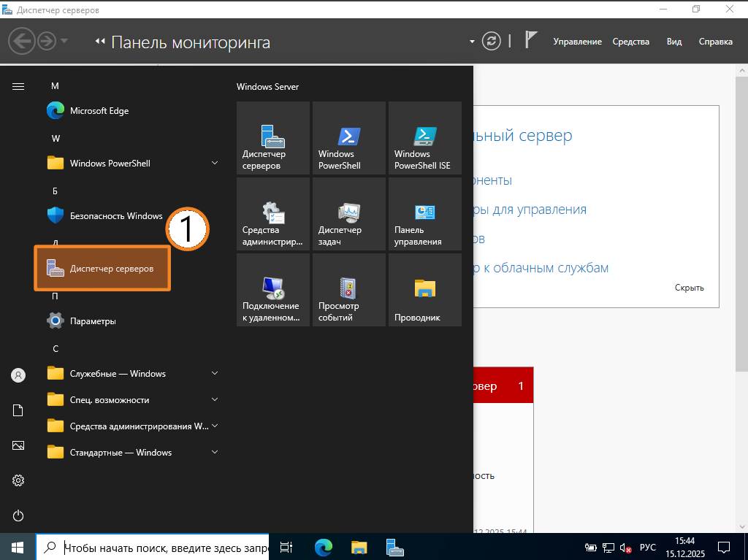Expand the Стандартные — Windows folder

[x=215, y=453]
